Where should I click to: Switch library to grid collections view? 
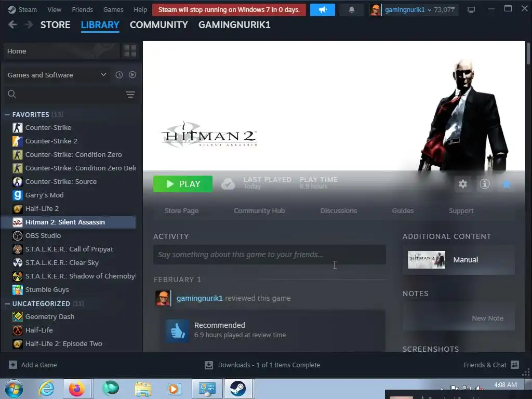130,51
